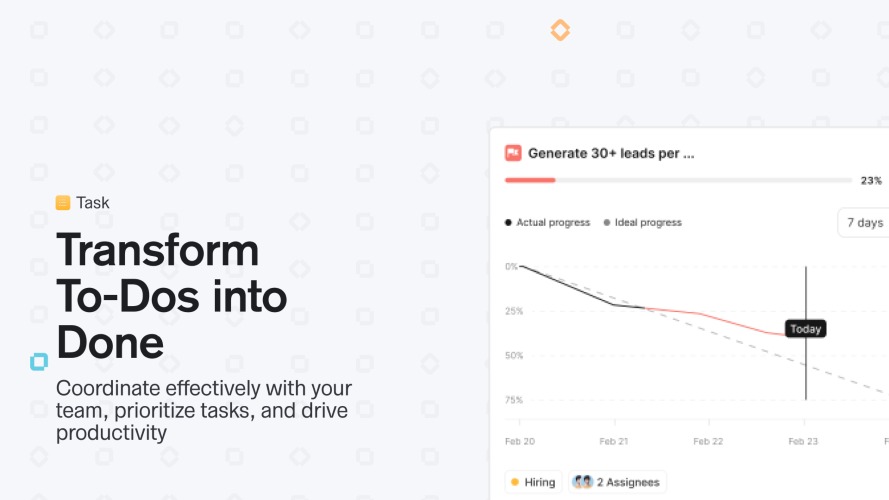The image size is (889, 500).
Task: Click the Hiring tag button
Action: click(533, 482)
